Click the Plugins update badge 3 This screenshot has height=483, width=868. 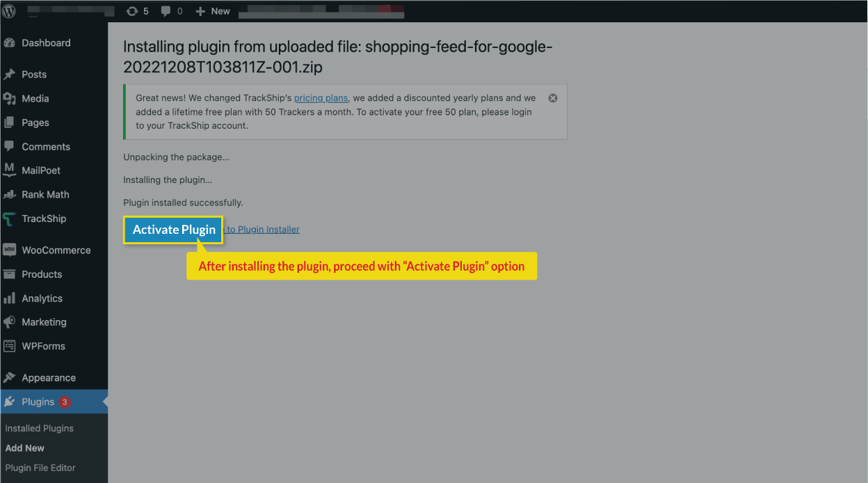click(65, 402)
